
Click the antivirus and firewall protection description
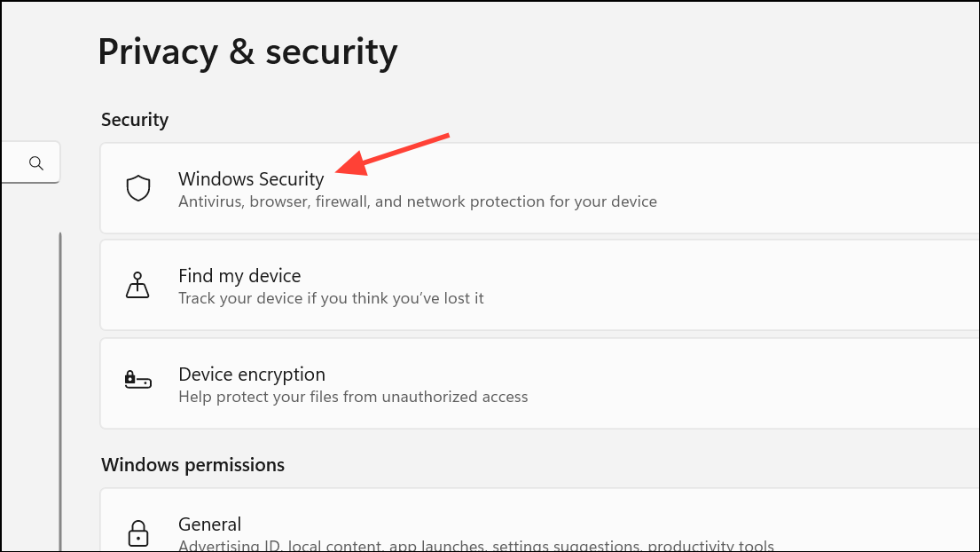pos(418,201)
